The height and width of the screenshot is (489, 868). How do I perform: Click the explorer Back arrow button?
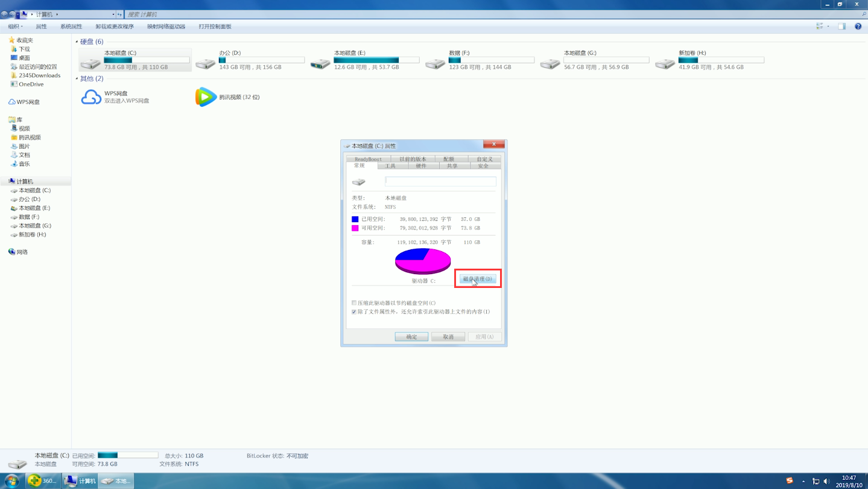(5, 14)
